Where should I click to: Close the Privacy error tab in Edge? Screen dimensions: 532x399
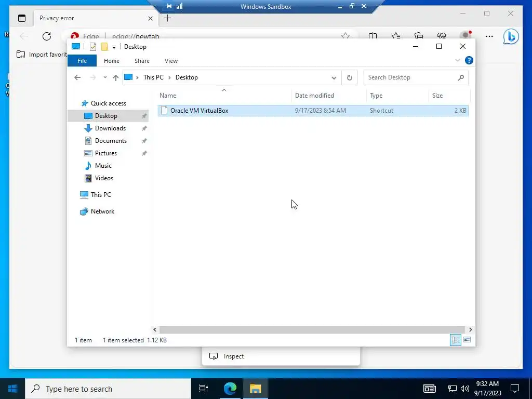click(150, 18)
